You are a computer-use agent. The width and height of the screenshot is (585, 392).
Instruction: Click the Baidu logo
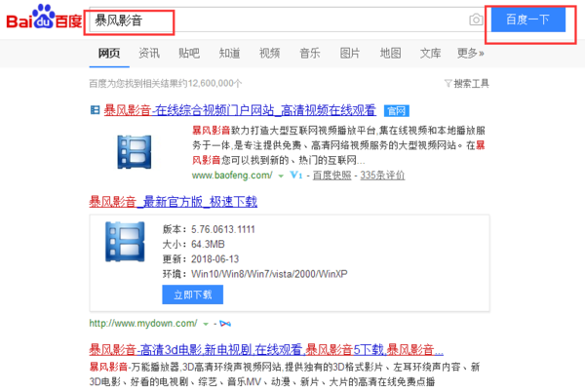click(x=44, y=18)
